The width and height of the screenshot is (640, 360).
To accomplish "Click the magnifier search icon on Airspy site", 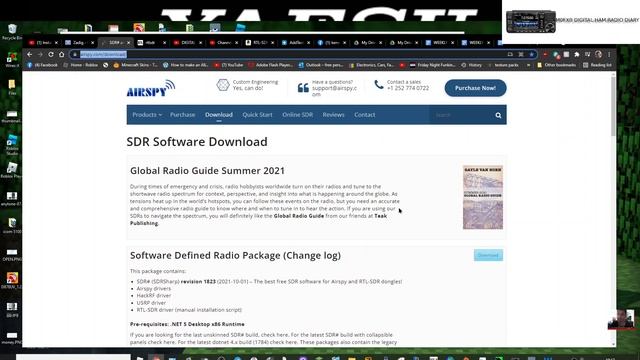I will tap(498, 115).
